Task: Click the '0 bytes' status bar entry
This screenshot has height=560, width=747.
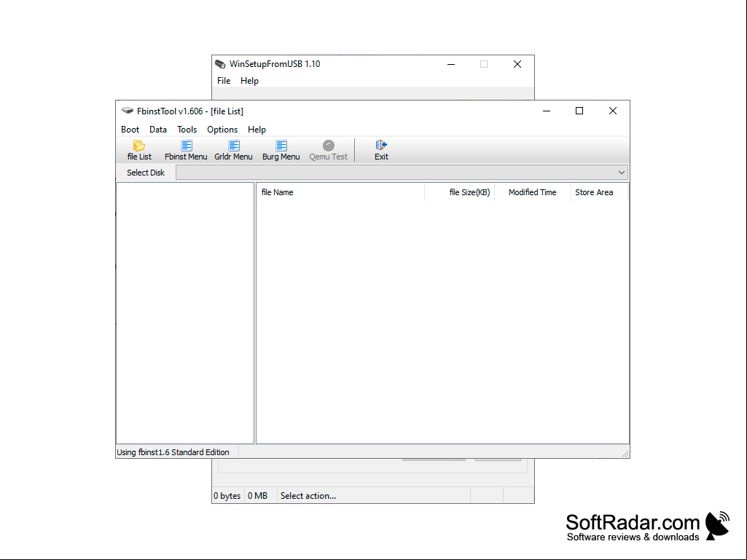Action: (x=227, y=496)
